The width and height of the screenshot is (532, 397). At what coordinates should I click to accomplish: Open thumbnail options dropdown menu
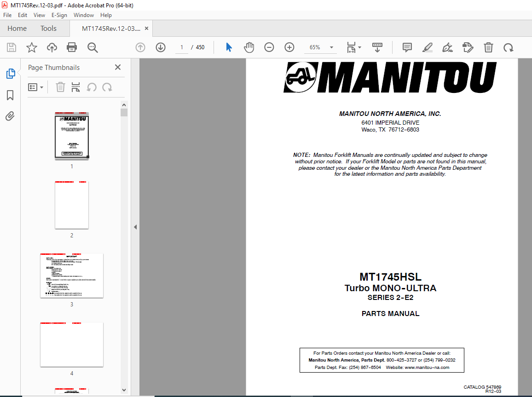coord(35,87)
